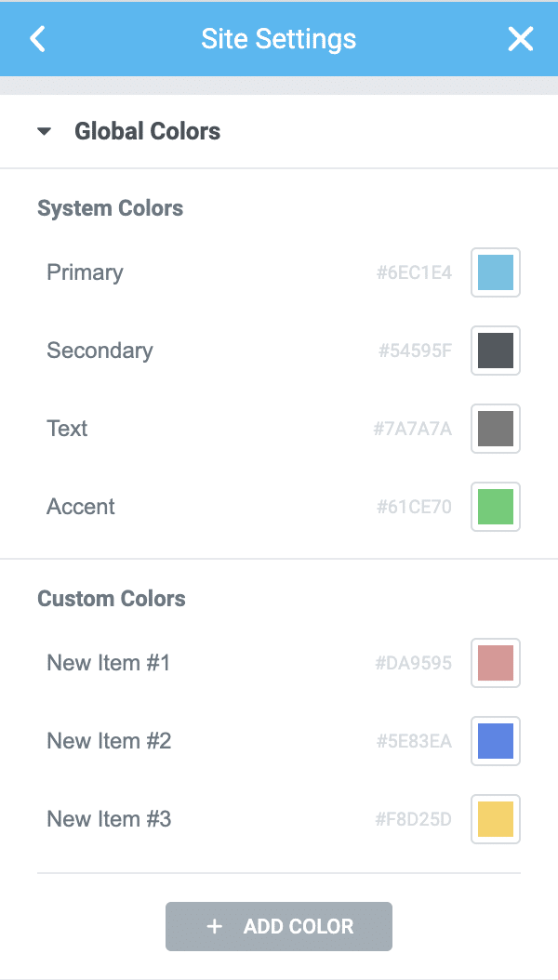Viewport: 558px width, 980px height.
Task: Select the Custom Colors heading
Action: point(111,599)
